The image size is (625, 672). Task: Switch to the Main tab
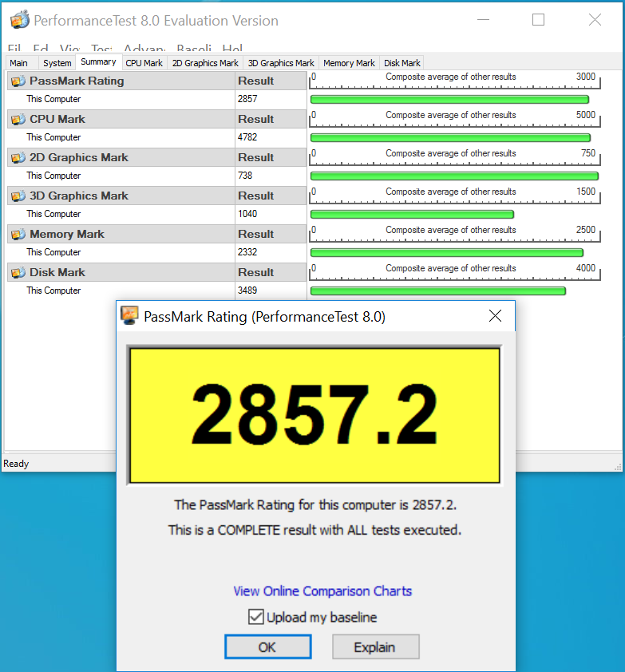pyautogui.click(x=19, y=63)
